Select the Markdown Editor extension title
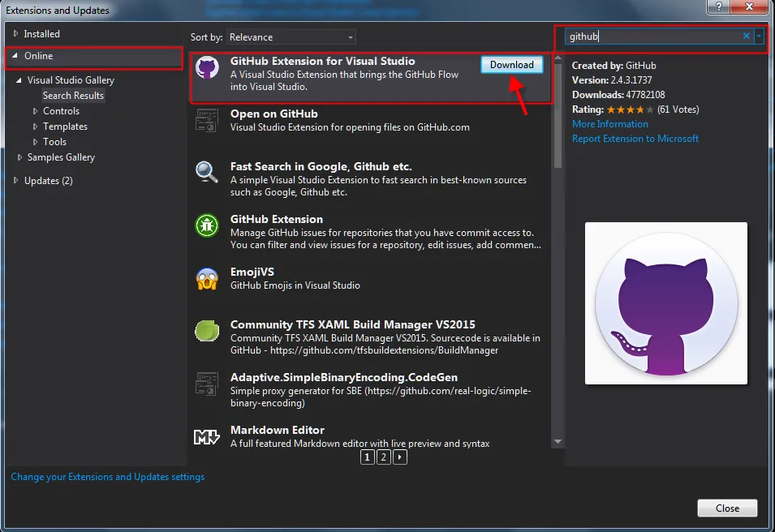Image resolution: width=775 pixels, height=532 pixels. [278, 430]
